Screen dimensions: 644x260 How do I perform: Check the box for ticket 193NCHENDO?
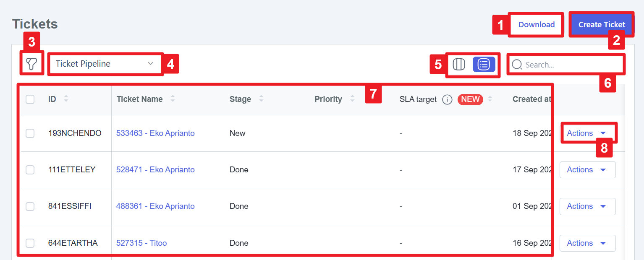30,133
